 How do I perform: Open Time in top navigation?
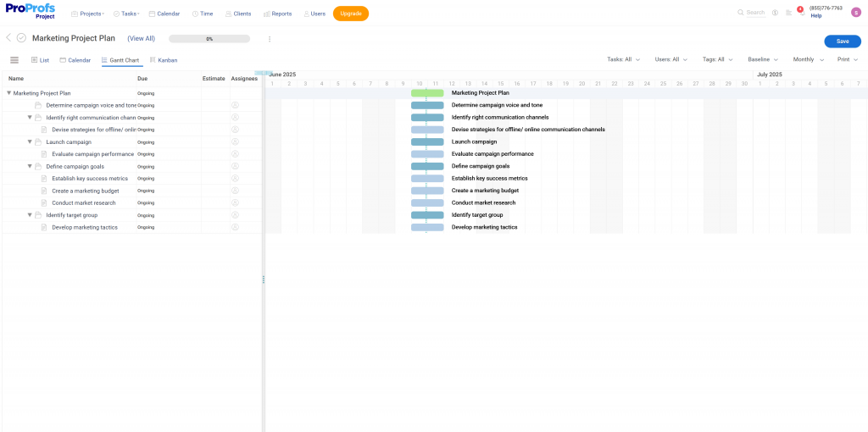pos(203,14)
